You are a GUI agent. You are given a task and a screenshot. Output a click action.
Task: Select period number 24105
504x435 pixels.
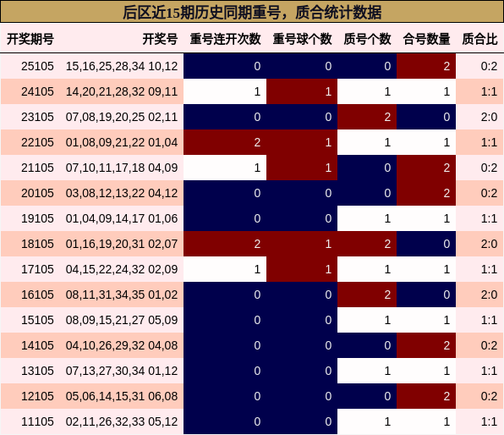(37, 91)
